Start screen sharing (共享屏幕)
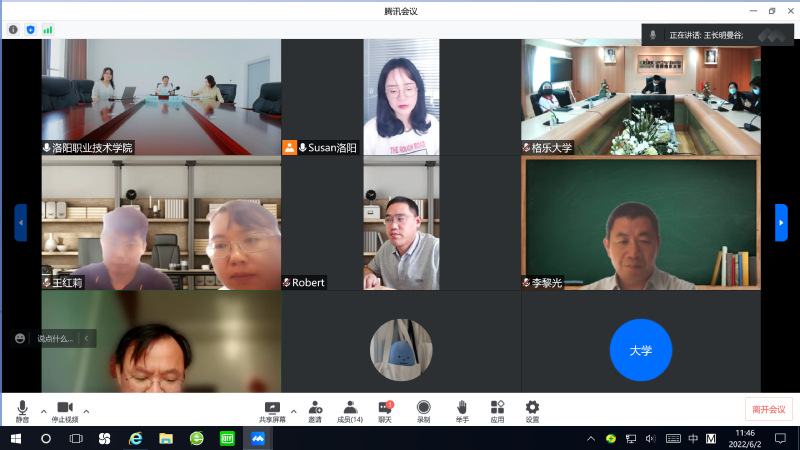Screen dimensions: 800x450 [x=272, y=410]
